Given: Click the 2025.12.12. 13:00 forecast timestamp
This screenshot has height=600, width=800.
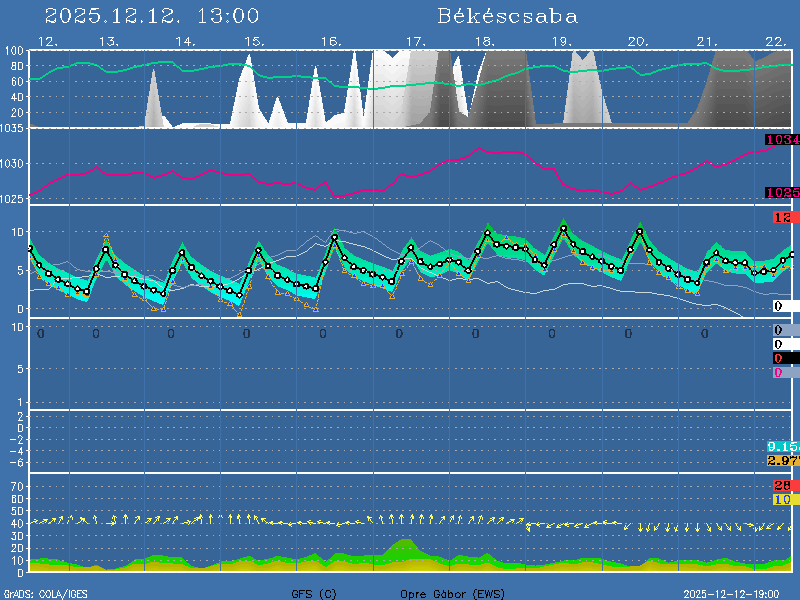Looking at the screenshot, I should (152, 16).
